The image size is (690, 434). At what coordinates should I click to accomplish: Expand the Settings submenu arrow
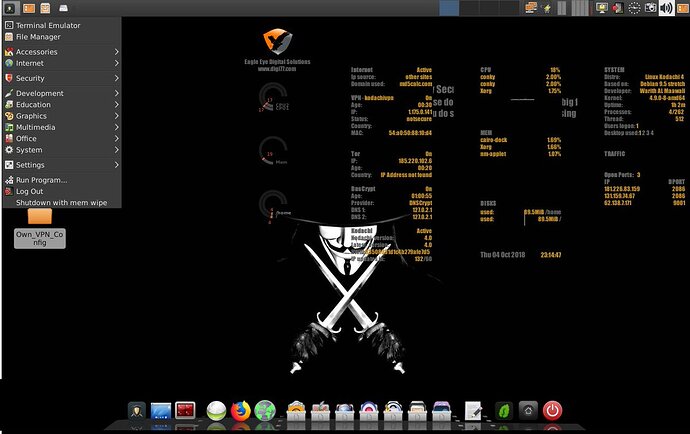click(117, 165)
